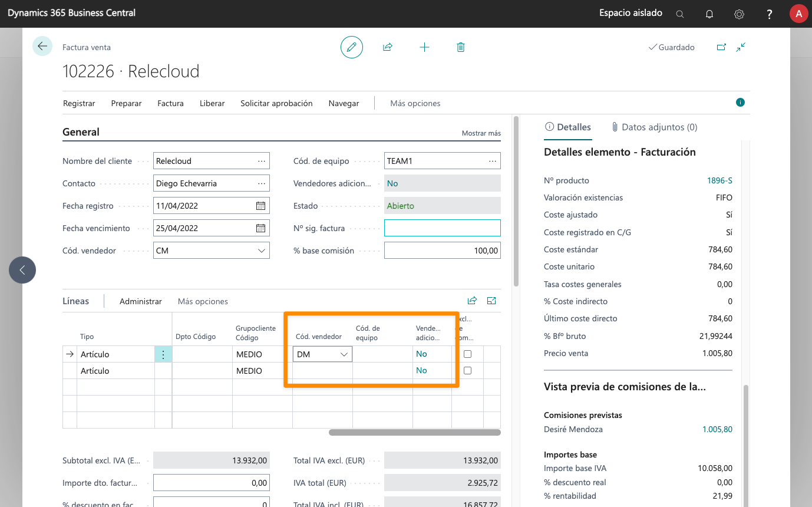Go back using the arrow button
This screenshot has width=812, height=507.
pos(42,46)
